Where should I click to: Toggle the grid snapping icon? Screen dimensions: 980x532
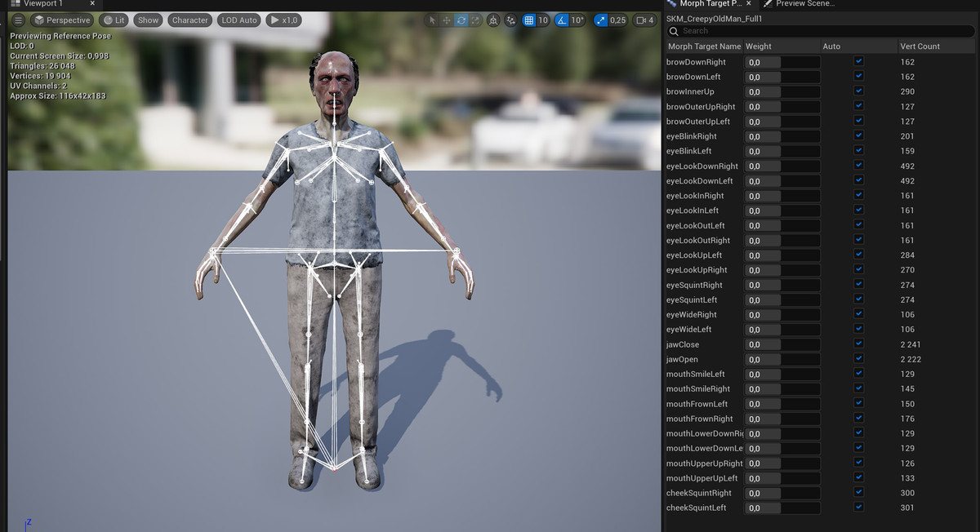[x=529, y=20]
